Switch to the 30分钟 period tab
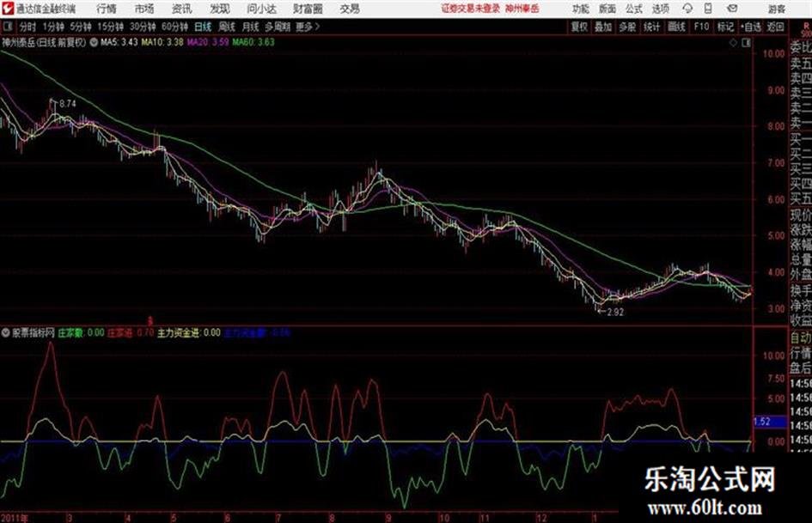Image resolution: width=812 pixels, height=523 pixels. 143,27
